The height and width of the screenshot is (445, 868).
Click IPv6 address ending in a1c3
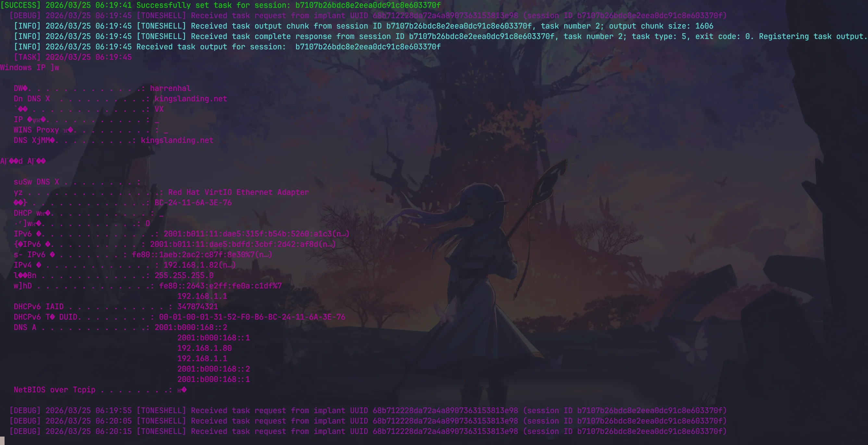tap(247, 234)
